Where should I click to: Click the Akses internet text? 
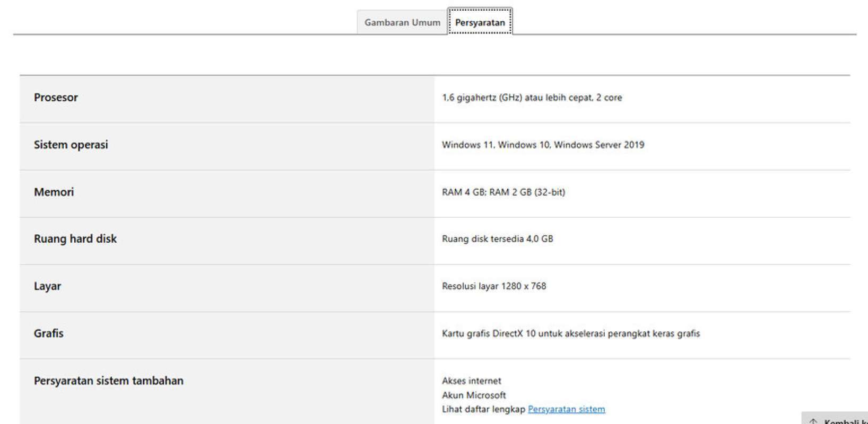click(x=471, y=381)
